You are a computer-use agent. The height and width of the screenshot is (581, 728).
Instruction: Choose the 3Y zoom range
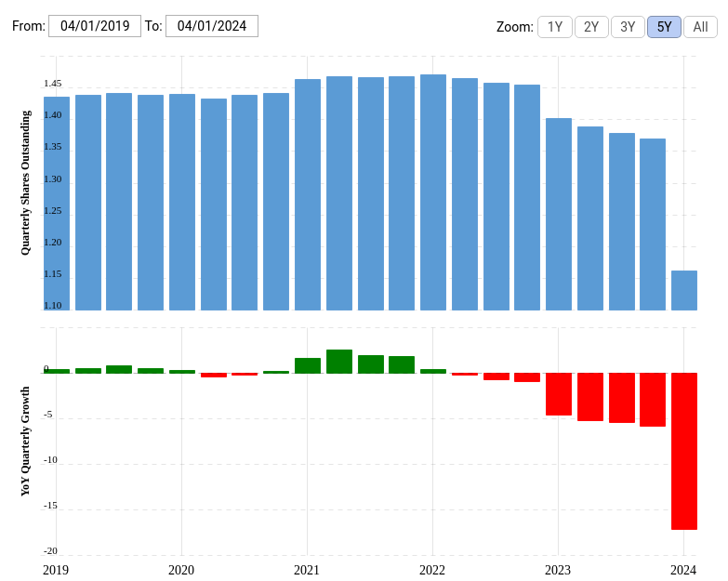(628, 27)
